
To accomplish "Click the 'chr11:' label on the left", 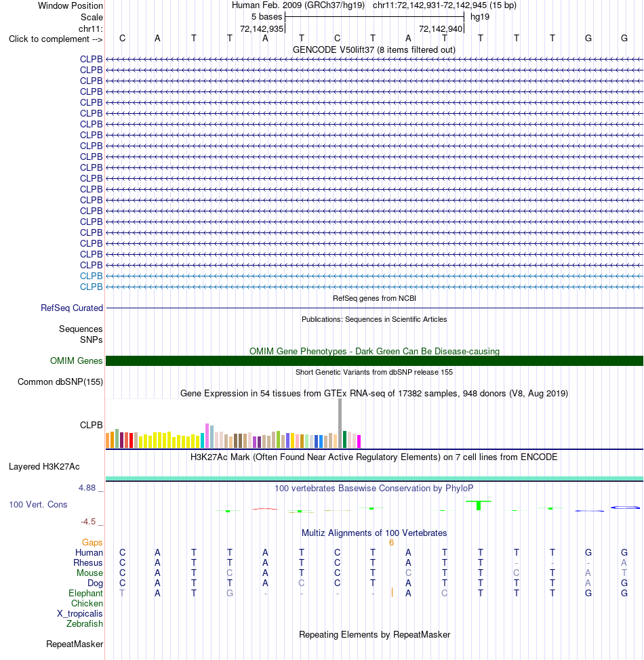I will click(x=91, y=28).
